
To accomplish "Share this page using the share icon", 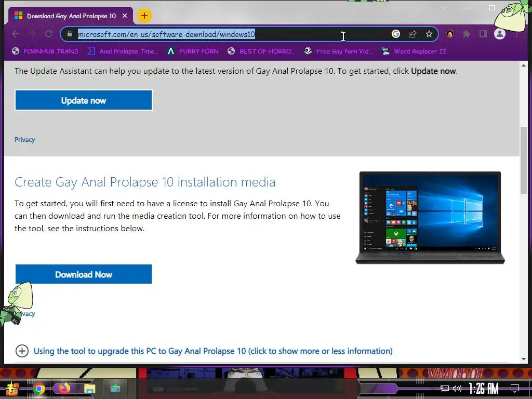I will 413,34.
